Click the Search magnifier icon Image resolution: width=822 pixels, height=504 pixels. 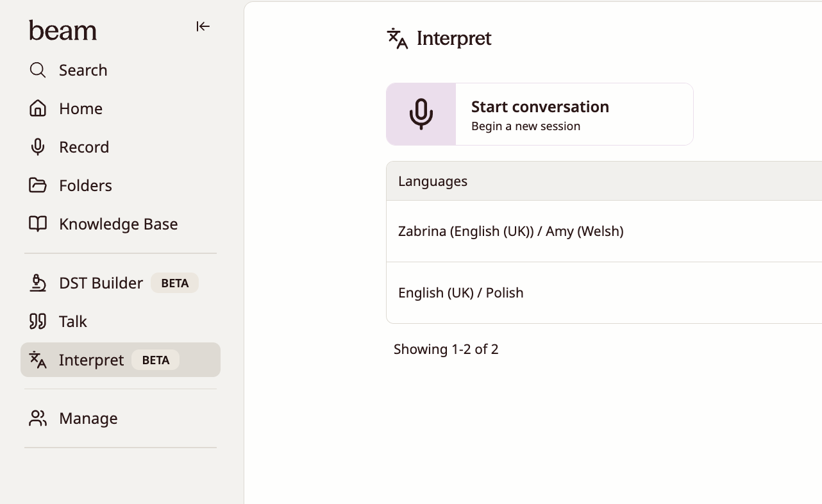(x=38, y=70)
